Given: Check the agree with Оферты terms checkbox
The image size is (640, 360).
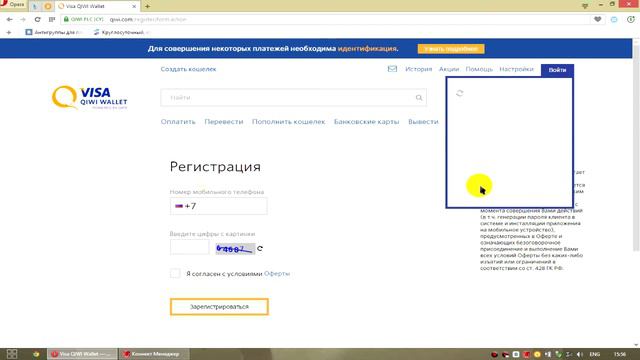Looking at the screenshot, I should click(x=175, y=273).
